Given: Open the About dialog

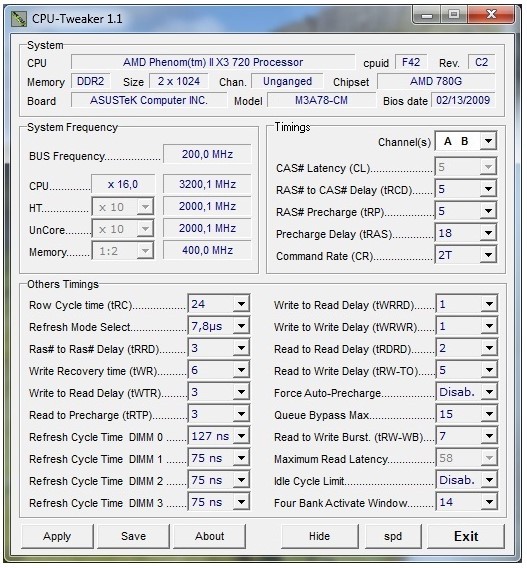Looking at the screenshot, I should [x=209, y=536].
